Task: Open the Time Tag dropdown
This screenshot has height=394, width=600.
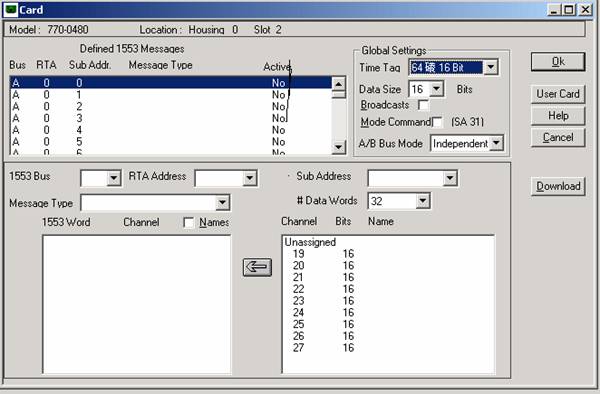Action: (491, 68)
